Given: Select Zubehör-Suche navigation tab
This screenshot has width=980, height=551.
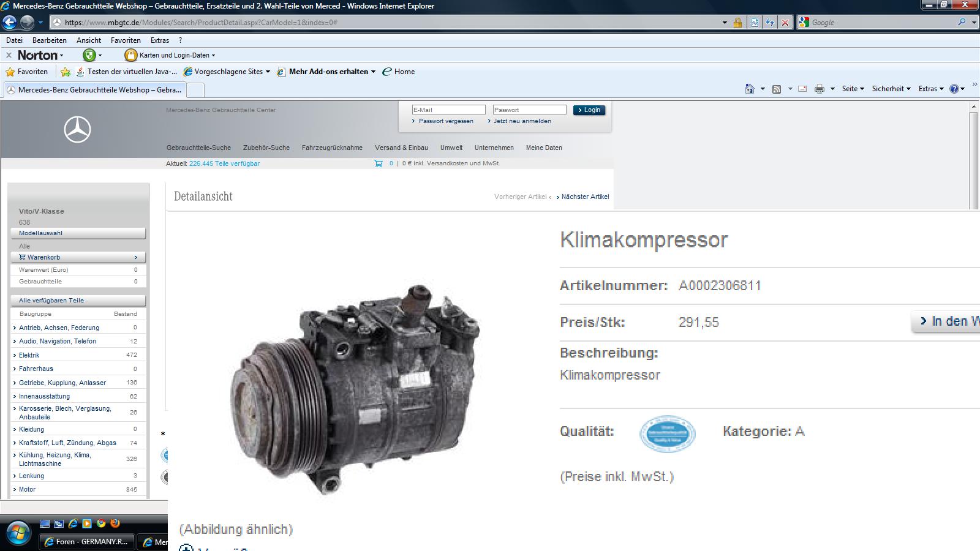Looking at the screenshot, I should tap(266, 148).
